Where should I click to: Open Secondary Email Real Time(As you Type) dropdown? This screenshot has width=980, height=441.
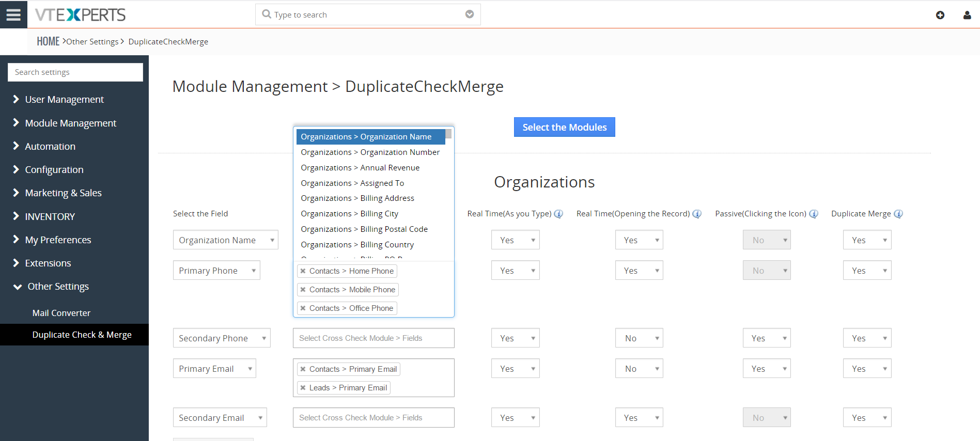point(515,418)
